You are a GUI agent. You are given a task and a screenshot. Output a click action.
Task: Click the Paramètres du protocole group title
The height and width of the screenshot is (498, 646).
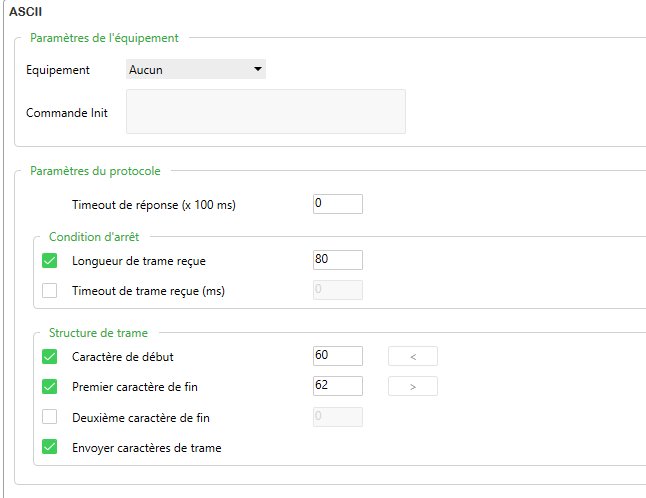[x=95, y=171]
